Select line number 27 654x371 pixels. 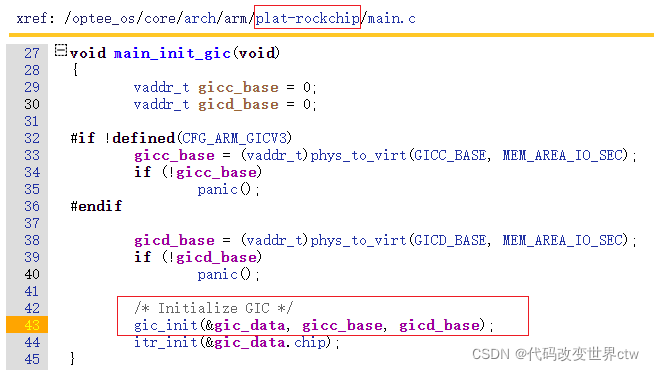tap(32, 53)
